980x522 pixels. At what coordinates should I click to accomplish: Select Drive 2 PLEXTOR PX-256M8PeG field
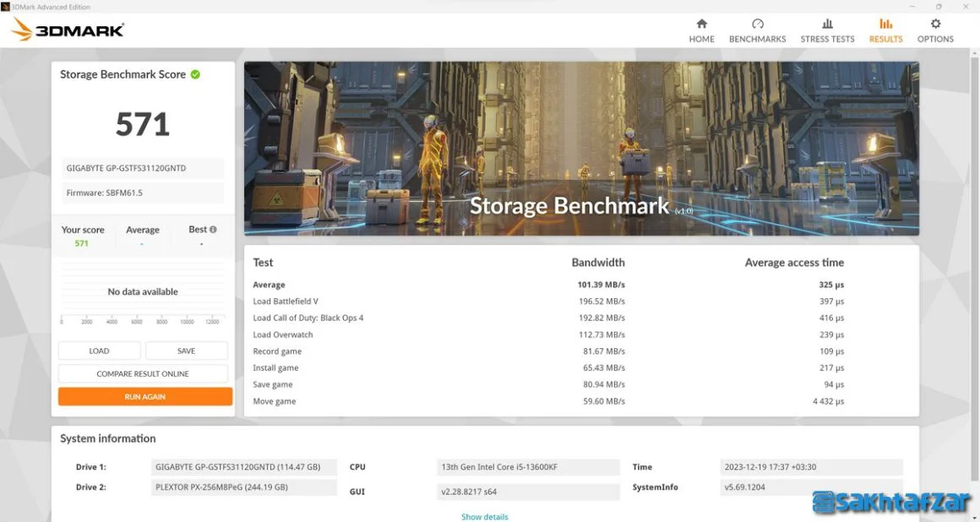tap(244, 487)
